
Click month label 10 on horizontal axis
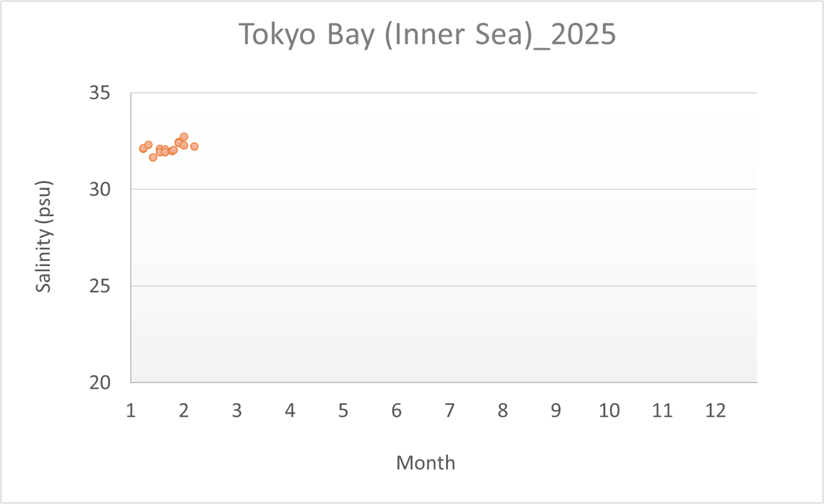click(x=609, y=410)
